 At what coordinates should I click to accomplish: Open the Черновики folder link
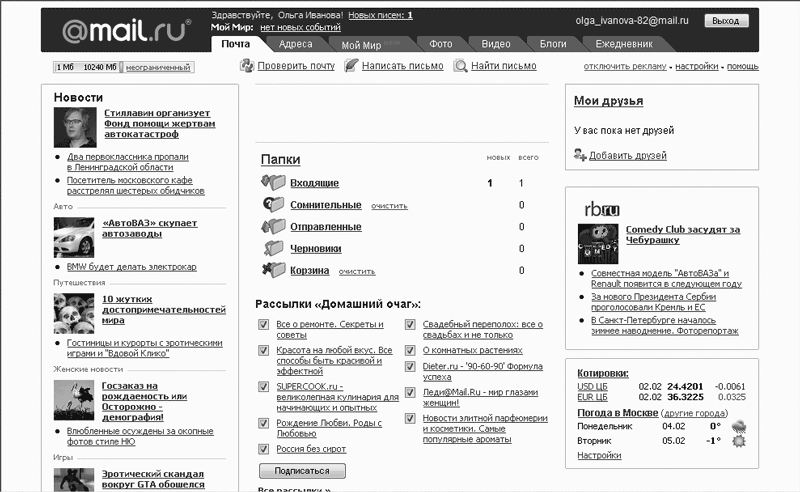pyautogui.click(x=316, y=249)
